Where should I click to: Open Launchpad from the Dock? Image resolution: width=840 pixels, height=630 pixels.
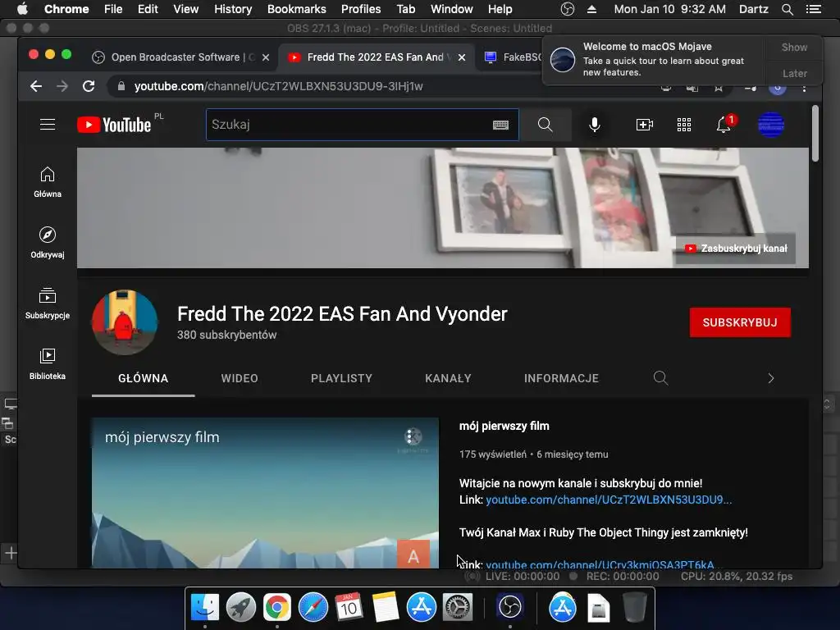[241, 607]
